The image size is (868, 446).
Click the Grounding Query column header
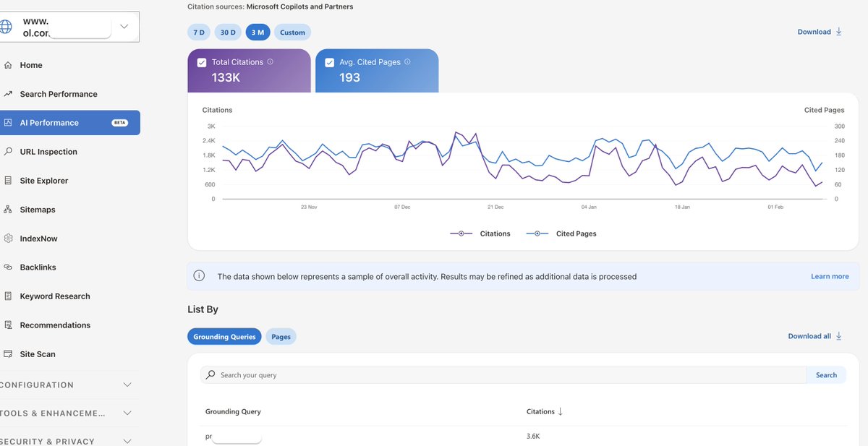coord(233,411)
